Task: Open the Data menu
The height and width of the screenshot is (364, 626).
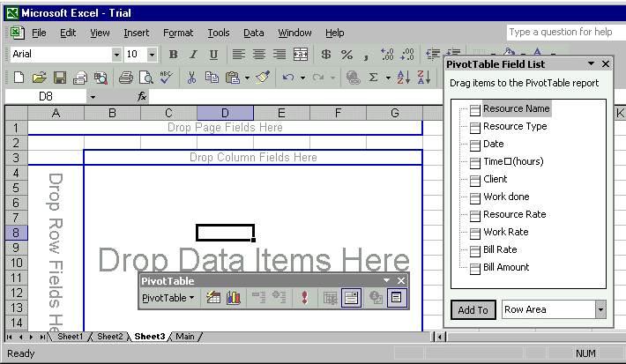Action: coord(253,33)
